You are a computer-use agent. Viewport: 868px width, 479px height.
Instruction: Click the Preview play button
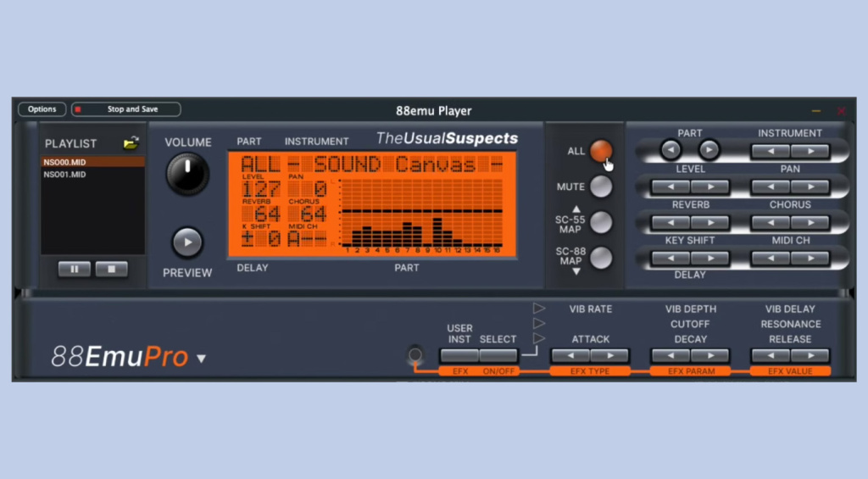(187, 242)
